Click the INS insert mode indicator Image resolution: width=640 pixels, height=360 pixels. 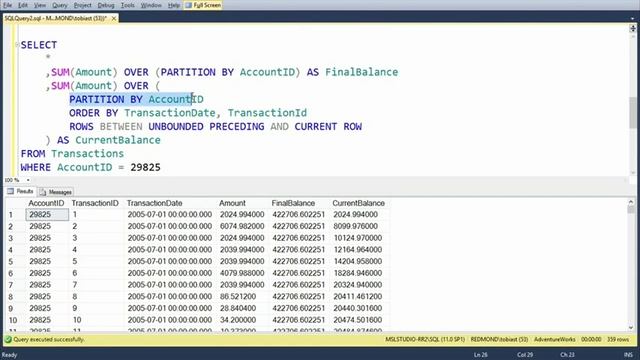(x=628, y=355)
